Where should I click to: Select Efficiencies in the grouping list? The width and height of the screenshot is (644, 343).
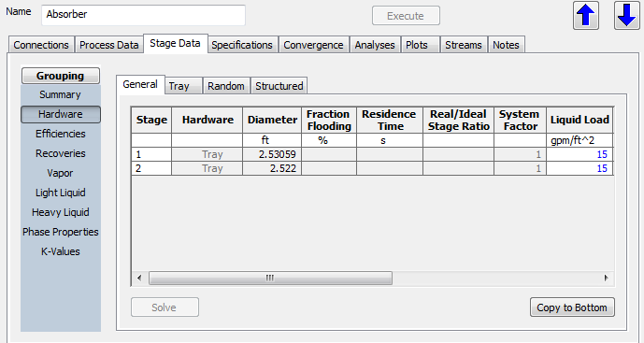(61, 134)
